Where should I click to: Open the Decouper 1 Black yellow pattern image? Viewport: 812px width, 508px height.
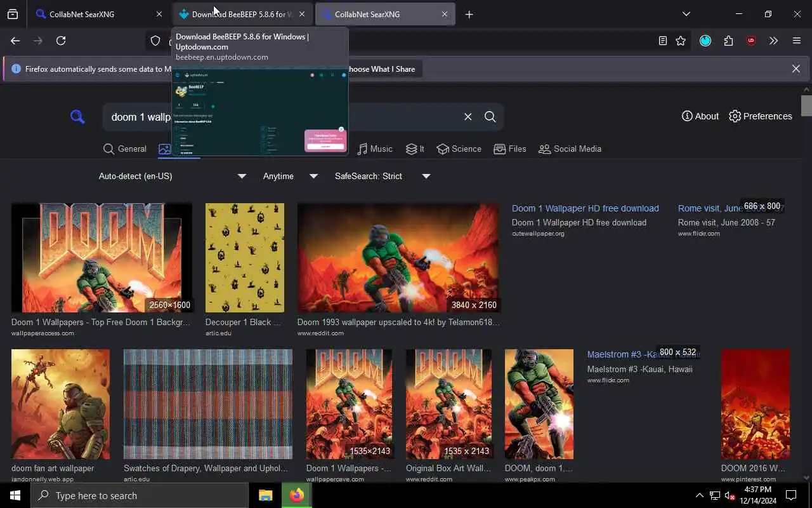coord(245,258)
